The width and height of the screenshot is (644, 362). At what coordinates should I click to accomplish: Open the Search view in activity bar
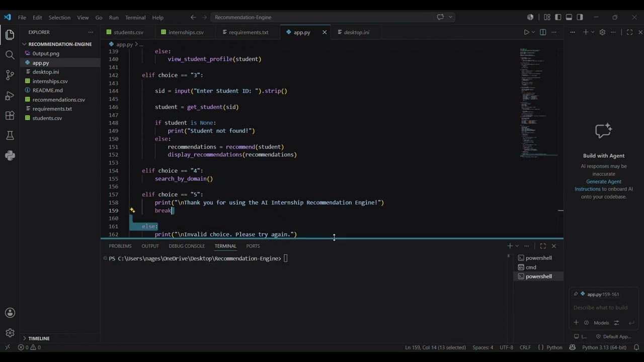[10, 55]
